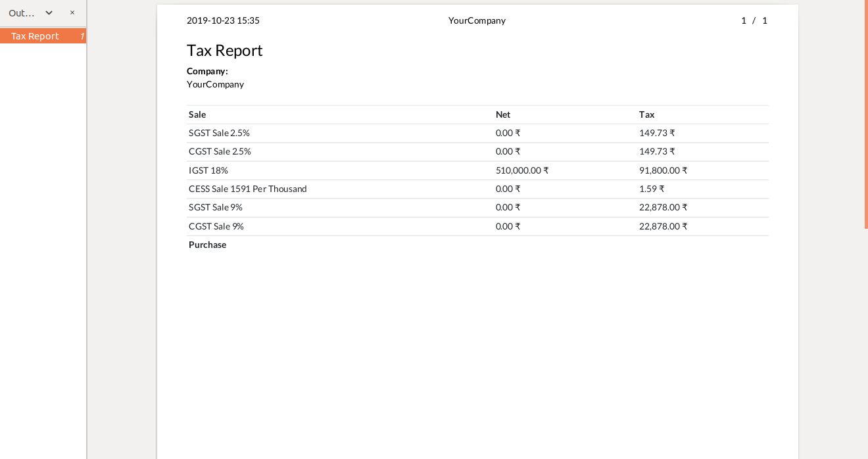Click the YourCompany title in page header
This screenshot has width=868, height=459.
[477, 20]
